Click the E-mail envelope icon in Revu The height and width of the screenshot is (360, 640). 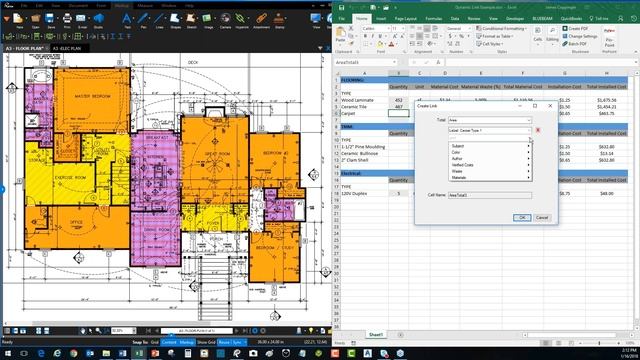pyautogui.click(x=81, y=18)
